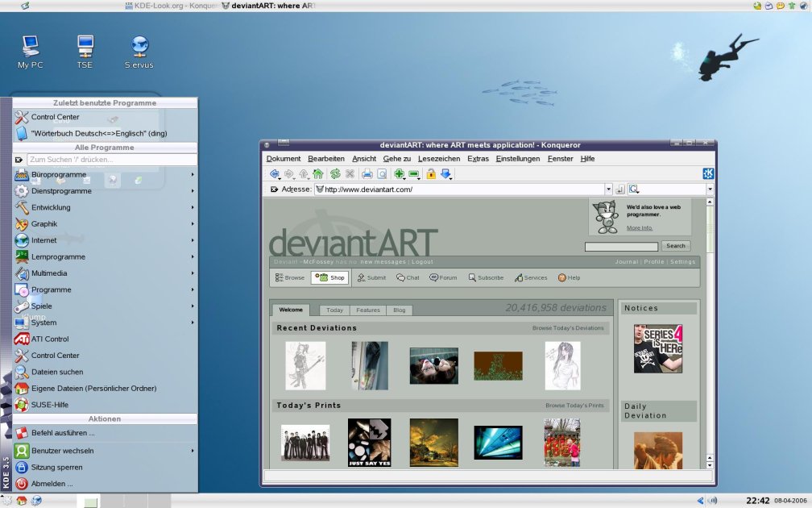Expand the Graphik submenu
This screenshot has height=508, width=812.
pos(105,224)
